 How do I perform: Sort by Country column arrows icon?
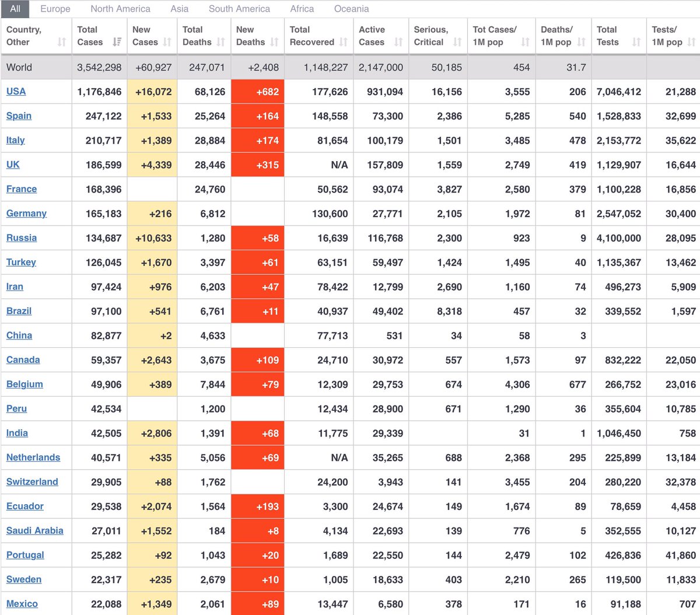point(62,42)
